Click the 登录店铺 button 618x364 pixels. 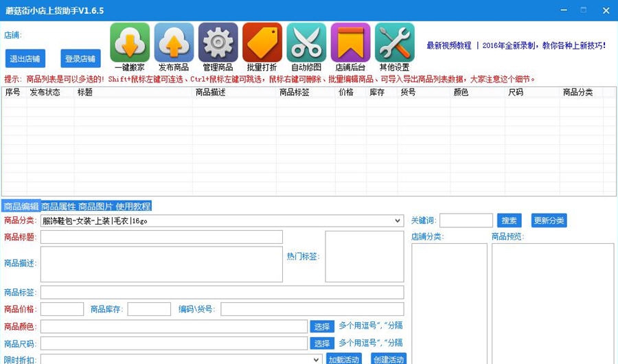[x=80, y=59]
